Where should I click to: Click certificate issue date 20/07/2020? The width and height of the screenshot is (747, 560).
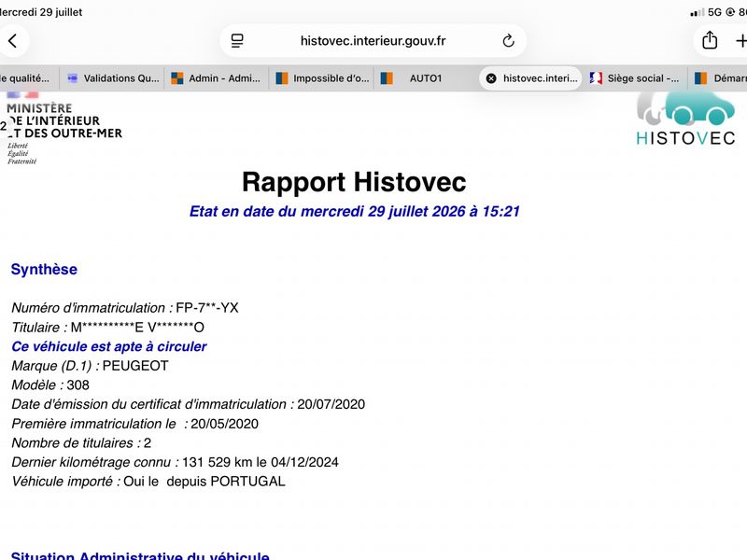pyautogui.click(x=331, y=404)
